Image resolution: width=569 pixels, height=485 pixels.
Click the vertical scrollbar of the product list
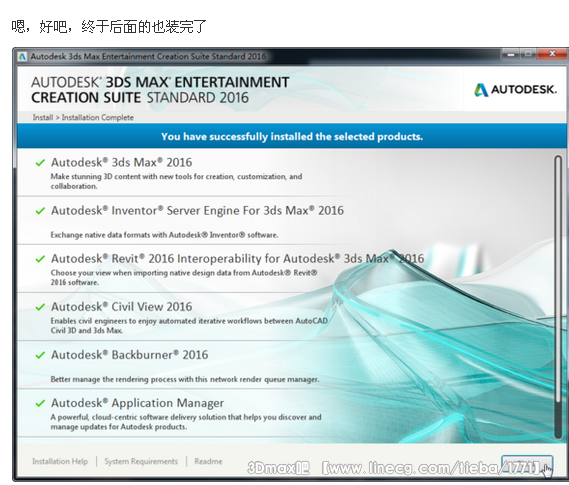pyautogui.click(x=558, y=297)
